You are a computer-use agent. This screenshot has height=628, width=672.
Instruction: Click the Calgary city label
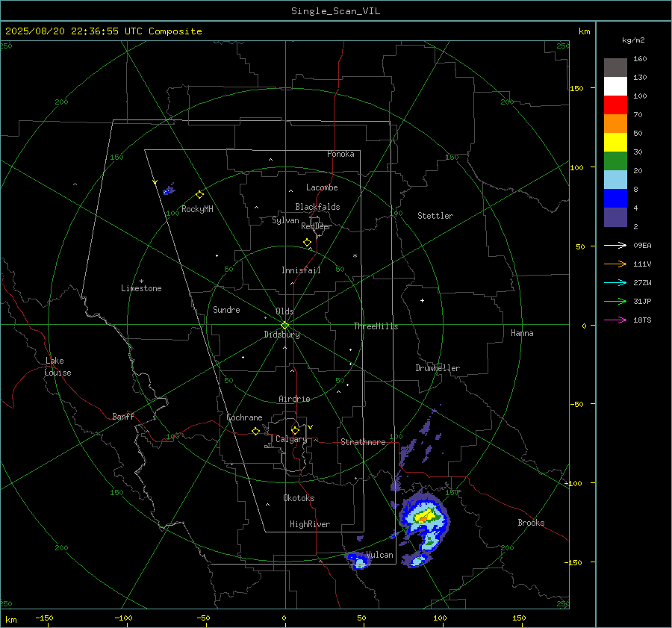[291, 439]
